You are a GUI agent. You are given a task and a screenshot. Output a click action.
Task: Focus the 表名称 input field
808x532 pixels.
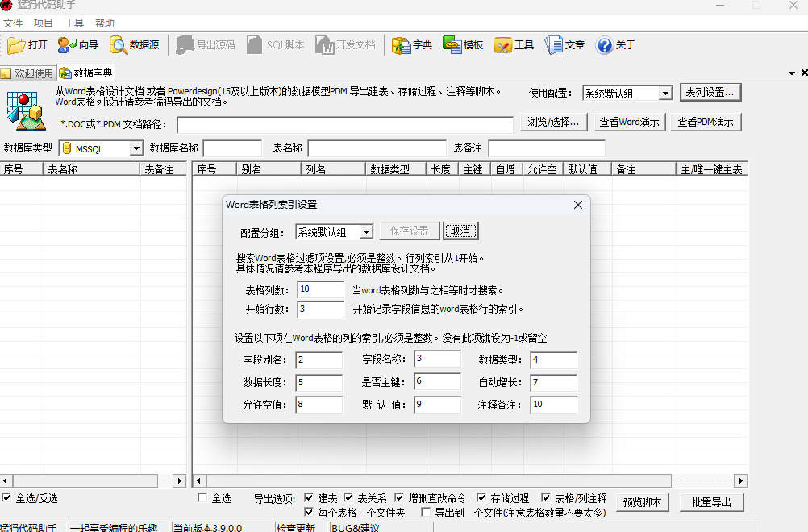[377, 148]
